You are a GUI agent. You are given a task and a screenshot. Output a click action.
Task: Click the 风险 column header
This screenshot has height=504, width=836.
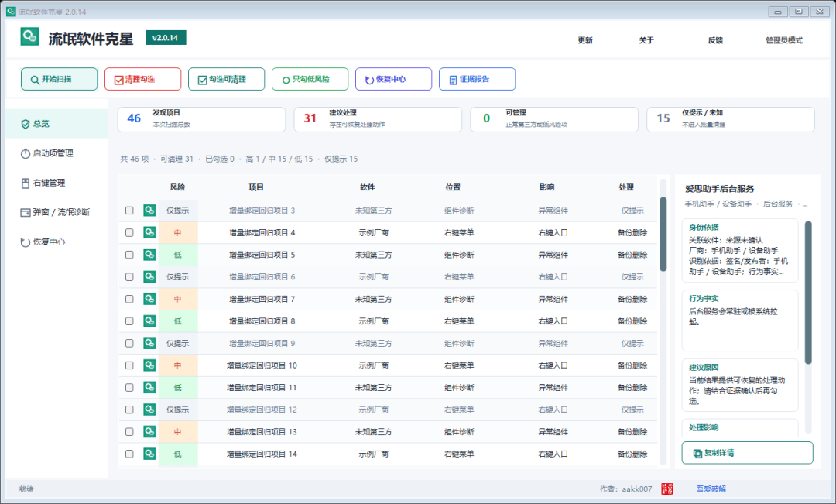point(177,187)
